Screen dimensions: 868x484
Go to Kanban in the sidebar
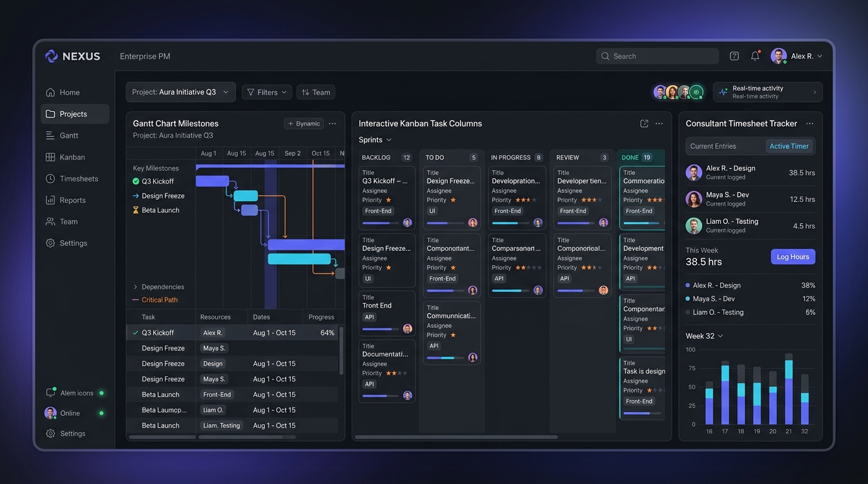click(72, 157)
